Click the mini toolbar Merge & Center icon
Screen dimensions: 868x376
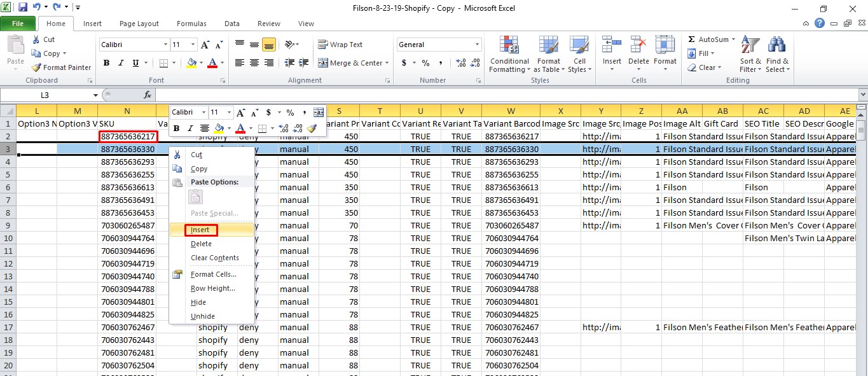(318, 112)
